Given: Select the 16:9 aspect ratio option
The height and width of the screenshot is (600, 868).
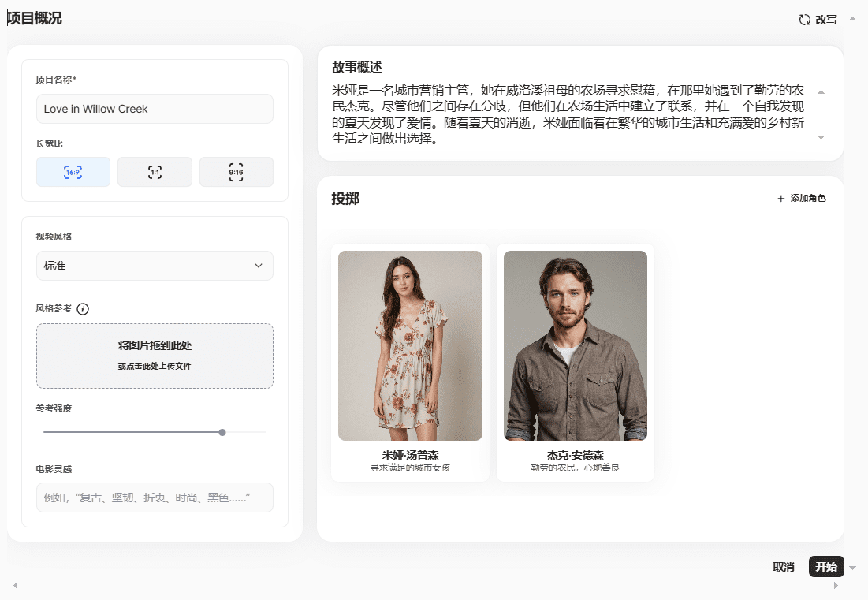Looking at the screenshot, I should click(73, 172).
